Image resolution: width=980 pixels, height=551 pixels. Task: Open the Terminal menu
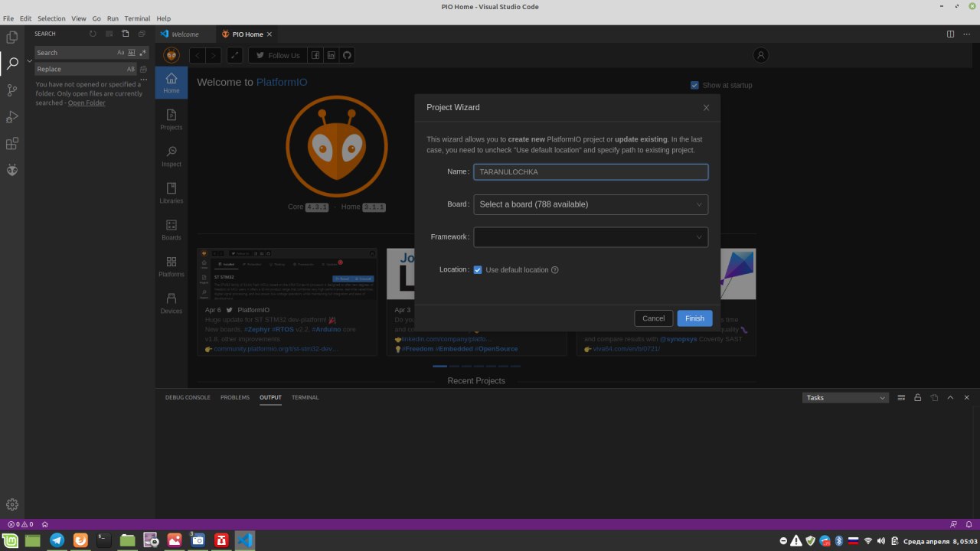pyautogui.click(x=137, y=18)
